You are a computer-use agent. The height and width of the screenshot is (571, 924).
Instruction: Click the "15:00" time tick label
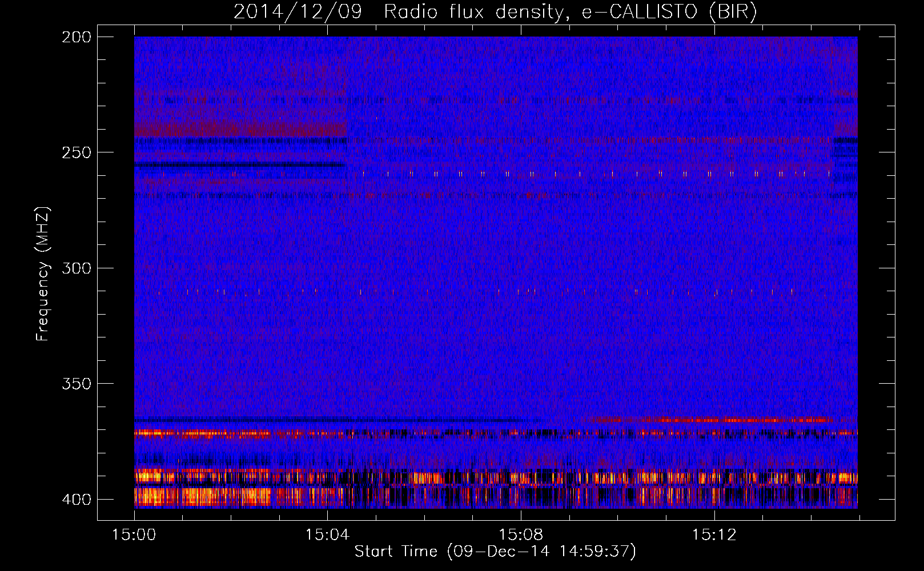point(134,535)
